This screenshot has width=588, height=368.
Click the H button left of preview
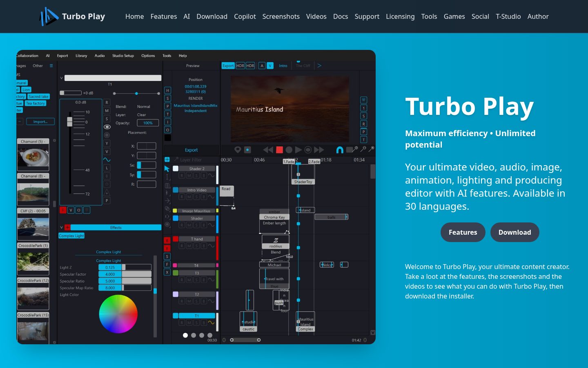(x=167, y=90)
